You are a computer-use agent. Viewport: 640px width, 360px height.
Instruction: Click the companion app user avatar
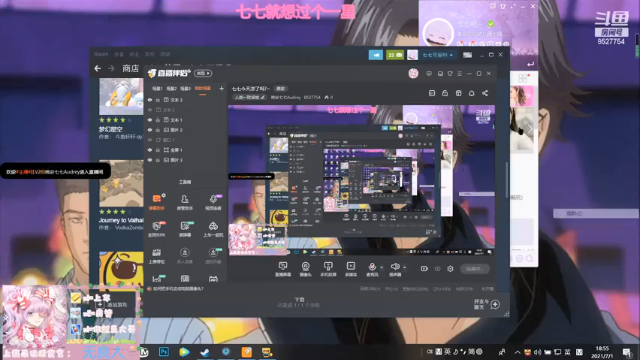pyautogui.click(x=413, y=73)
